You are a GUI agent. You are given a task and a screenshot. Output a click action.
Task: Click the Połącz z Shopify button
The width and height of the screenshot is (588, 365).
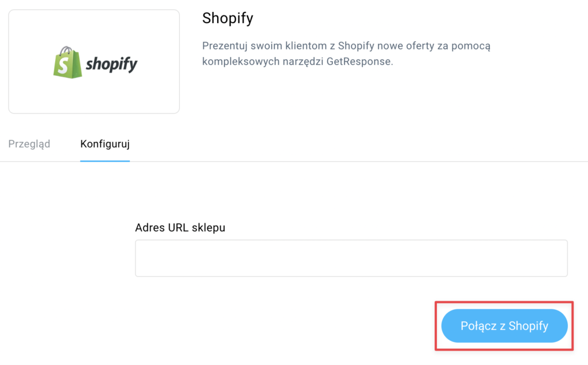pos(504,325)
